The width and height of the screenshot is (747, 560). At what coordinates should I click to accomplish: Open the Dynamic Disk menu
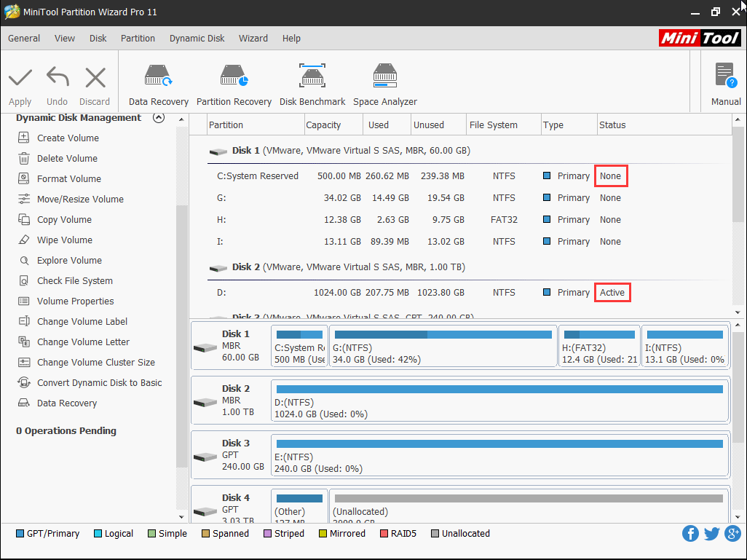(x=197, y=38)
